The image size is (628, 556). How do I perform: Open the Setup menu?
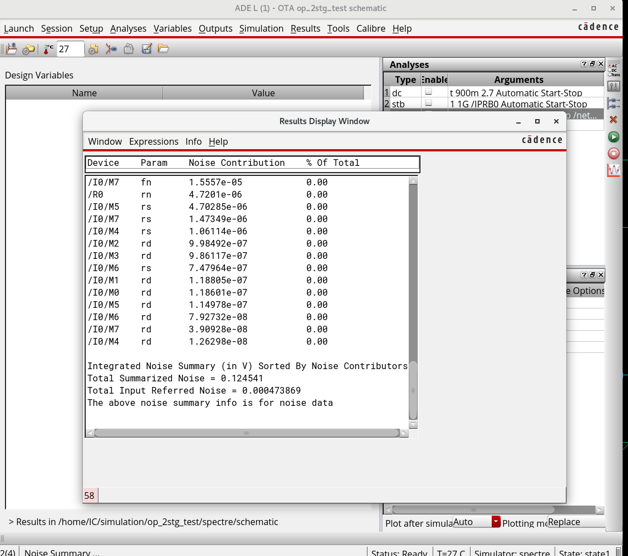[91, 28]
